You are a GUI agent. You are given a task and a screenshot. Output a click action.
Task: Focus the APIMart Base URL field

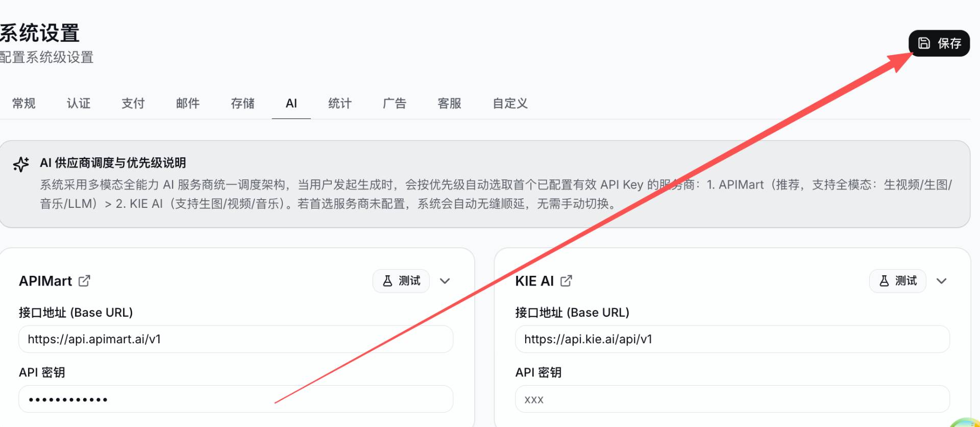236,339
